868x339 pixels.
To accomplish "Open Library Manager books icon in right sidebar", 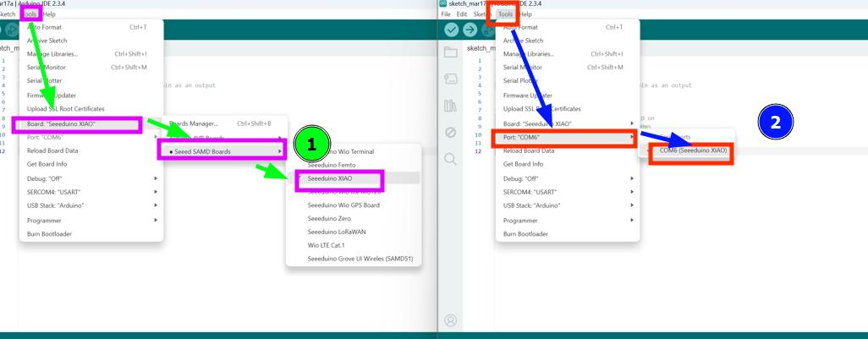I will [x=451, y=106].
